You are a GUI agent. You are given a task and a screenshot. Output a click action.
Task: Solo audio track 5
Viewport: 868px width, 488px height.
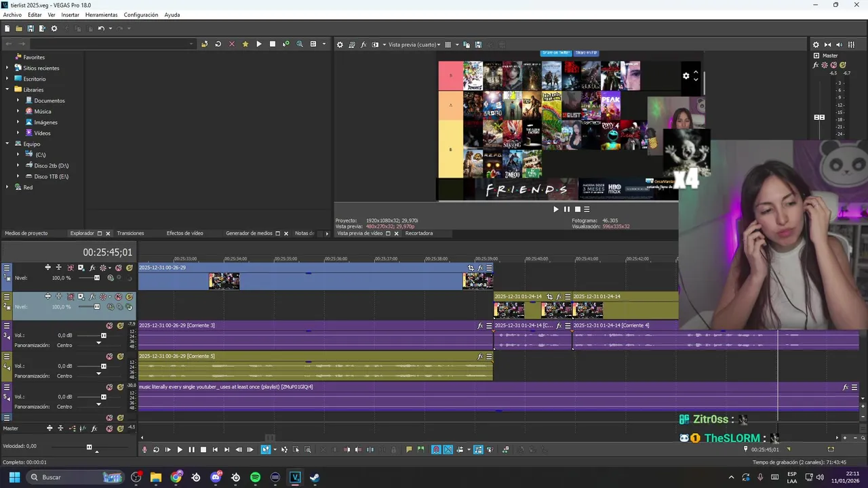click(x=120, y=387)
